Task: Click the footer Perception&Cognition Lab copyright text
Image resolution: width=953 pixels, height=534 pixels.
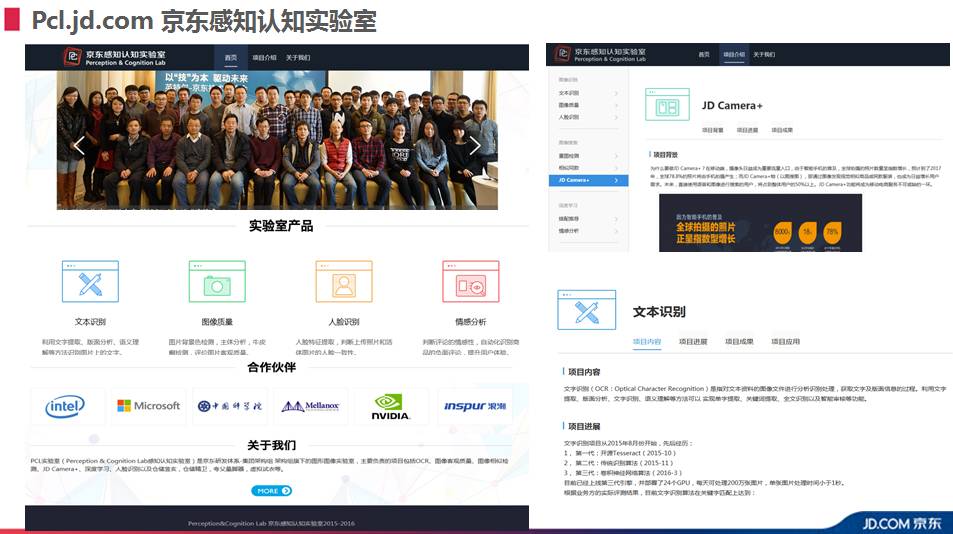Action: pos(271,523)
